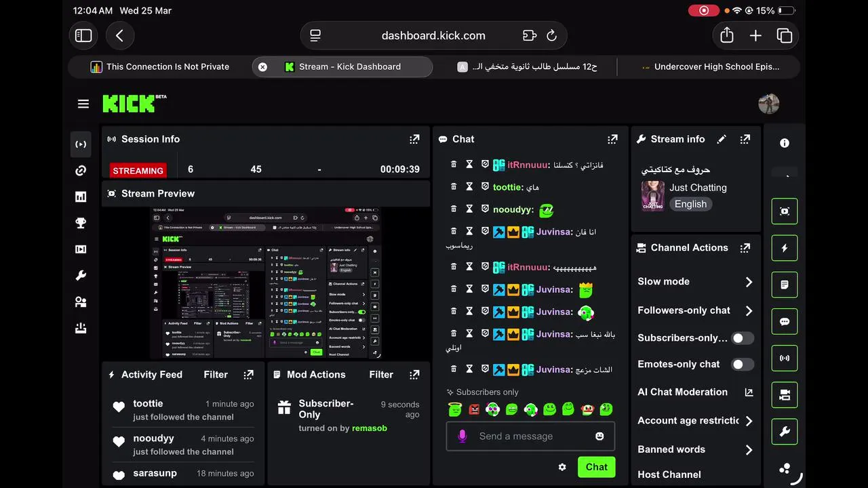Click the STREAMING status badge
The image size is (868, 488).
[138, 171]
